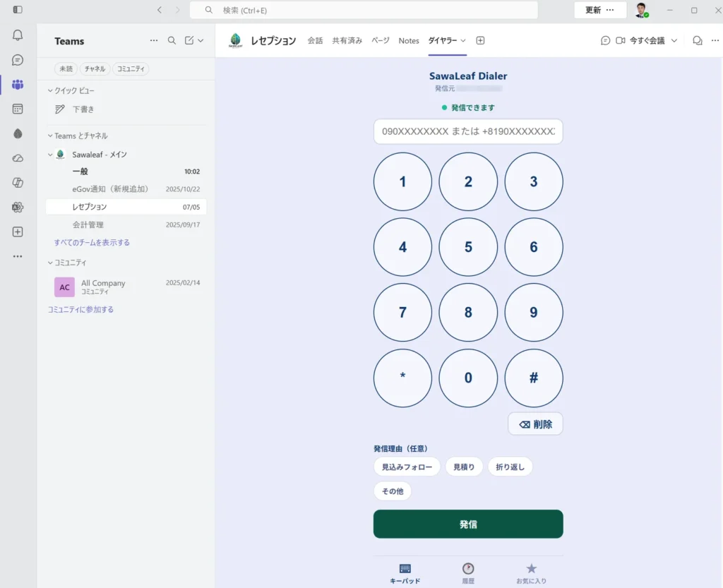Viewport: 723px width, 588px height.
Task: Collapse the クイック ビュー section
Action: pos(50,91)
